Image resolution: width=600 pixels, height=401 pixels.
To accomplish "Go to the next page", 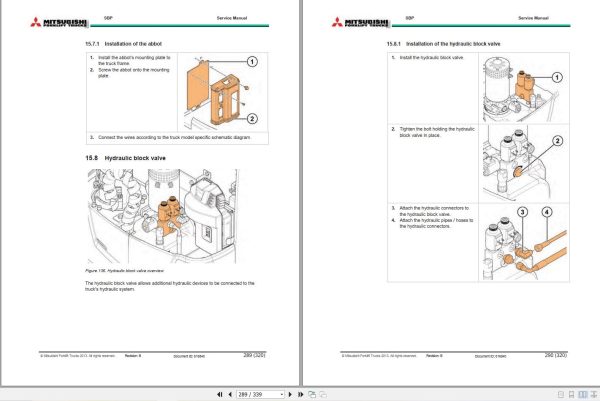I will pyautogui.click(x=290, y=394).
